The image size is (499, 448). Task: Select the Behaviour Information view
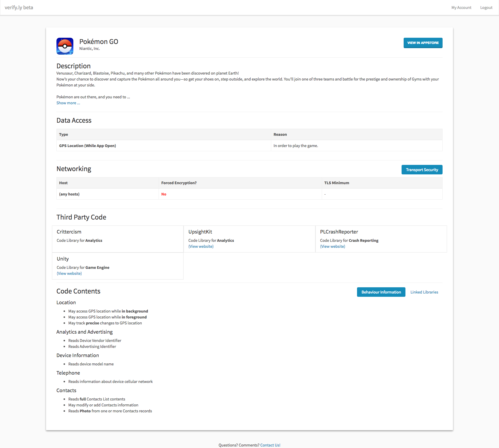(x=381, y=292)
